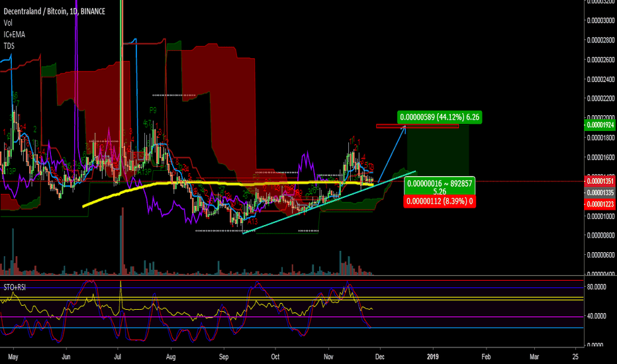Select the STO+RSI pane label
This screenshot has width=617, height=364.
(x=15, y=287)
